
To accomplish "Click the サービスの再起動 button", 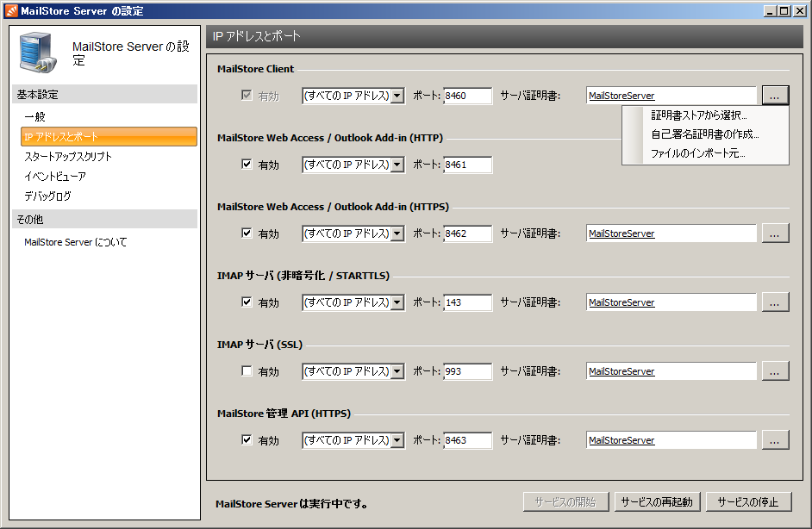I will (656, 502).
